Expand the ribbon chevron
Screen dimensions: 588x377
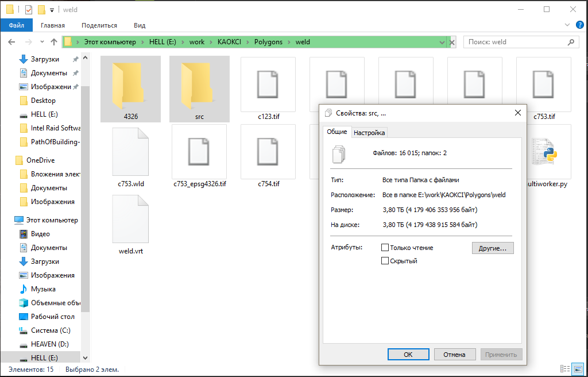(567, 25)
